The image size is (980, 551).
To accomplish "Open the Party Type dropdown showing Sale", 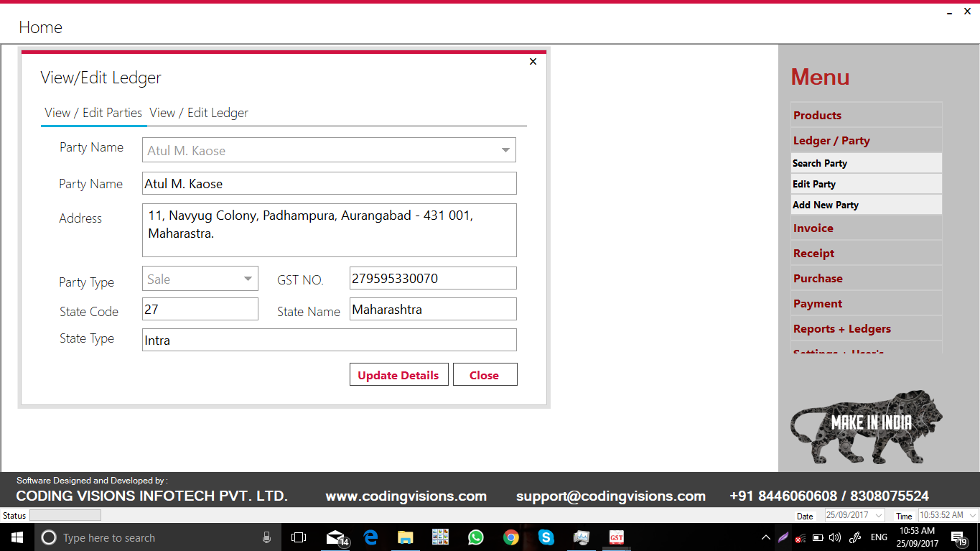I will [x=248, y=278].
